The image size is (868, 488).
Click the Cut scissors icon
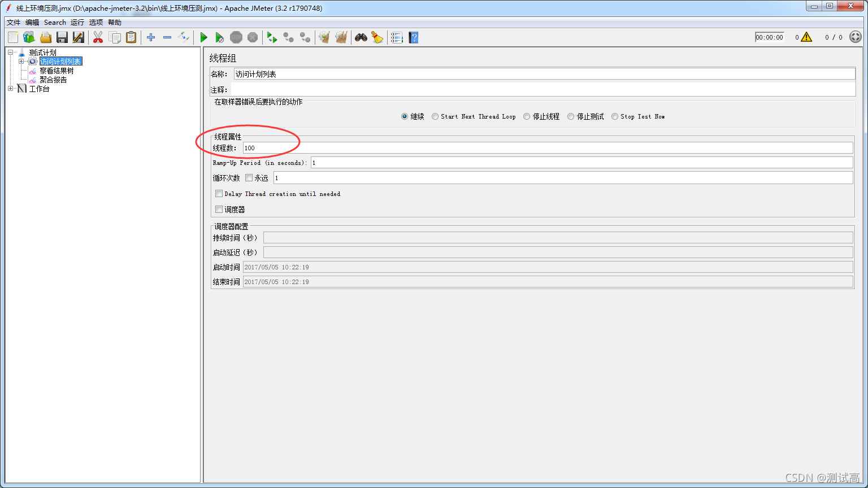pos(98,37)
